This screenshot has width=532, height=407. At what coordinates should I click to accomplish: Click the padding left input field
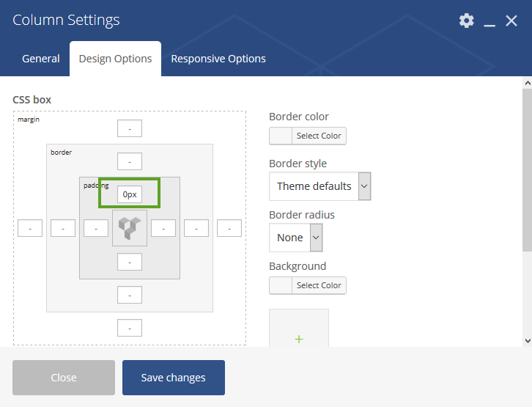[96, 228]
